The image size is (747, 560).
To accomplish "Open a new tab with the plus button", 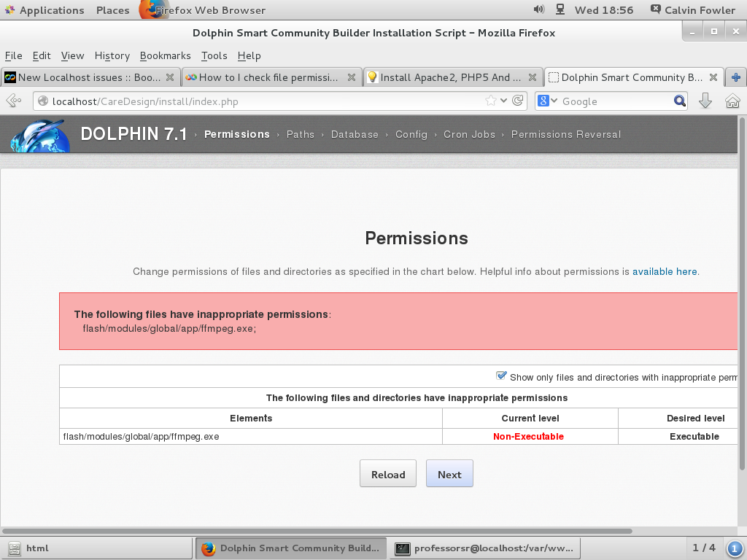I will 735,77.
